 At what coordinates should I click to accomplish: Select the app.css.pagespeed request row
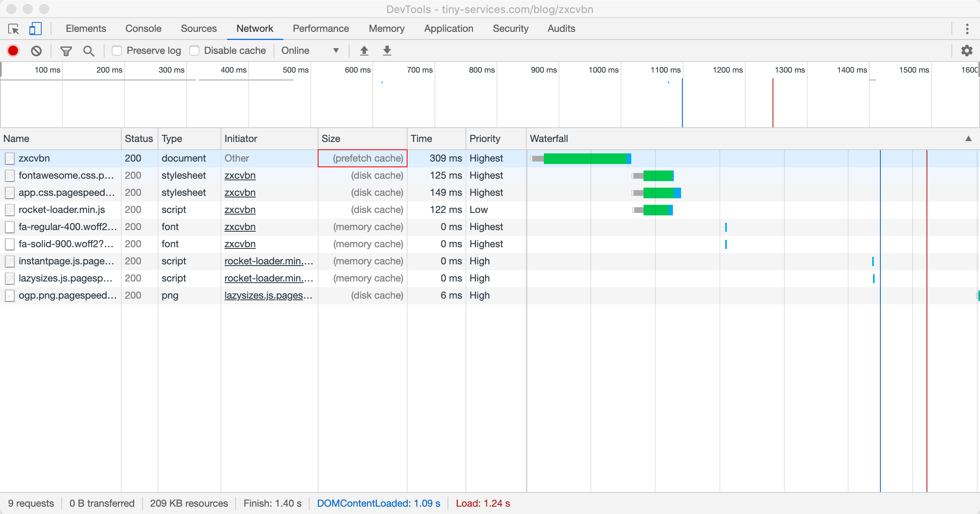(x=66, y=193)
